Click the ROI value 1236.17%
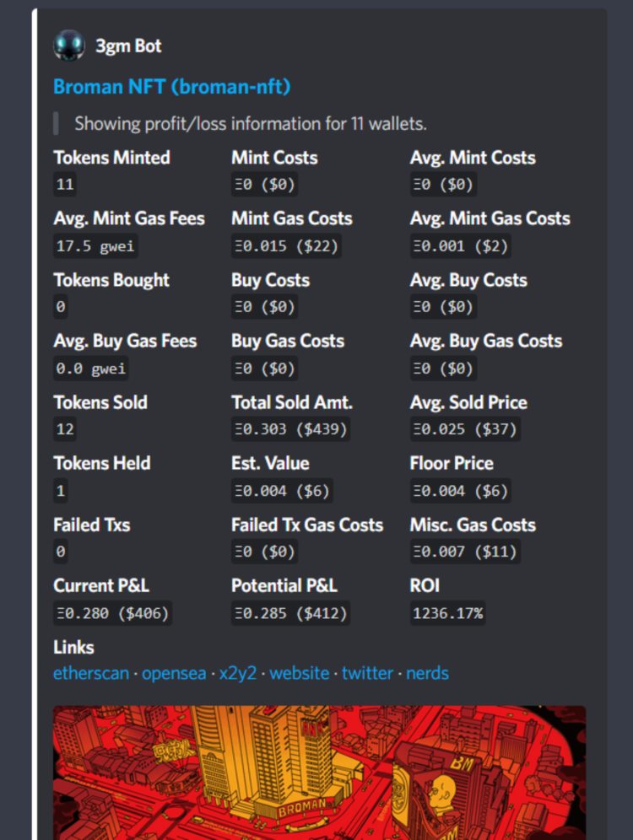The image size is (633, 840). point(447,613)
